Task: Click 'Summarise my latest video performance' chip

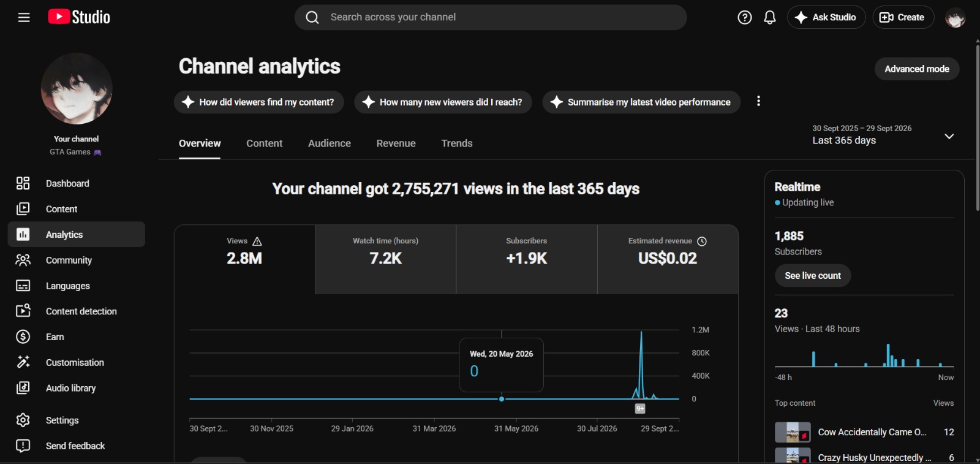Action: (x=641, y=102)
